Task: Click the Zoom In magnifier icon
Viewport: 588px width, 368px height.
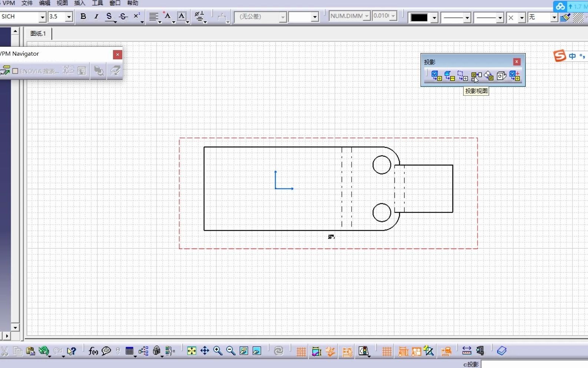Action: pyautogui.click(x=218, y=351)
